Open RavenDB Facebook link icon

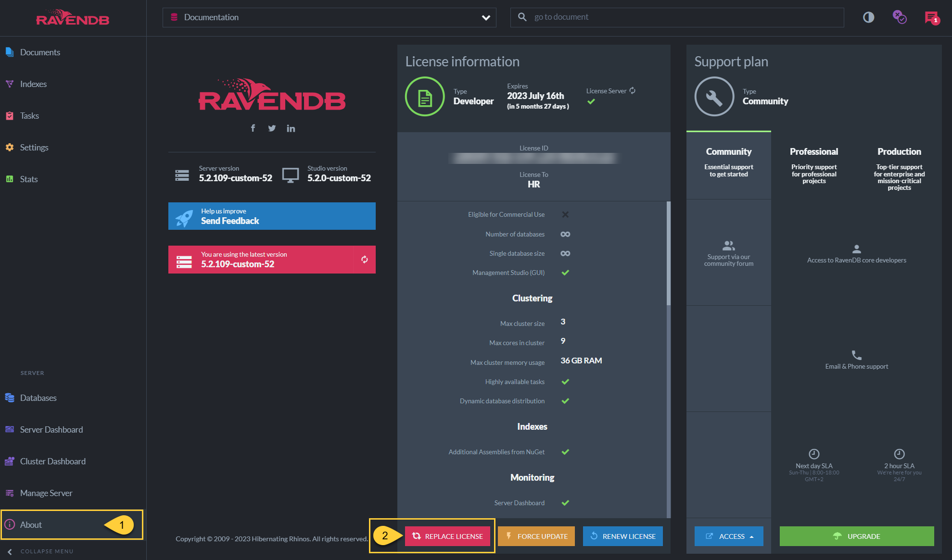253,128
